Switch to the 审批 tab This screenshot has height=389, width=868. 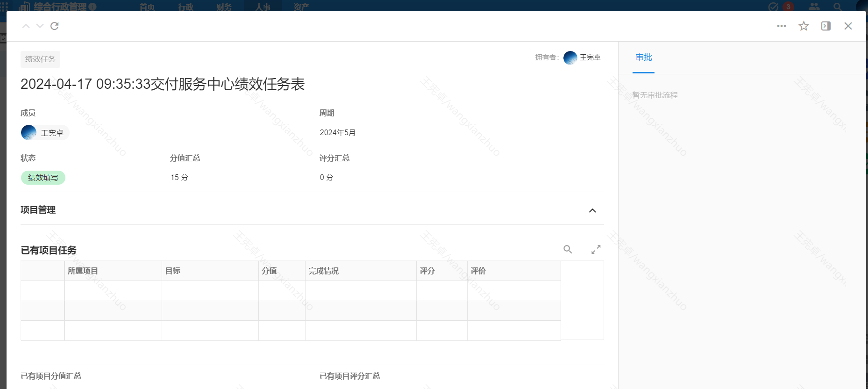(643, 58)
